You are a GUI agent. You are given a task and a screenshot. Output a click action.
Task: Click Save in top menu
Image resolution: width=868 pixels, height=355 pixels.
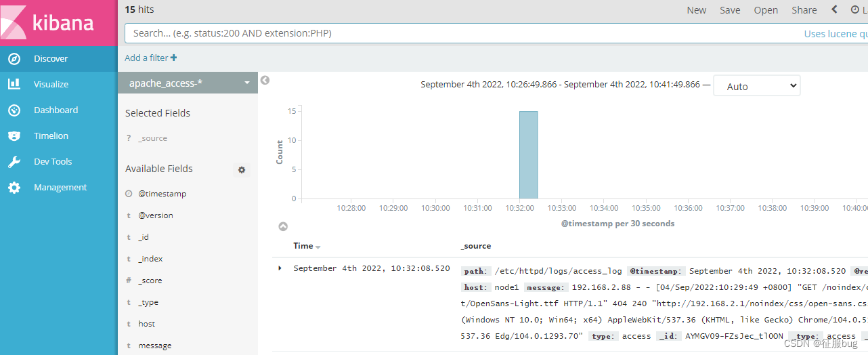tap(730, 10)
